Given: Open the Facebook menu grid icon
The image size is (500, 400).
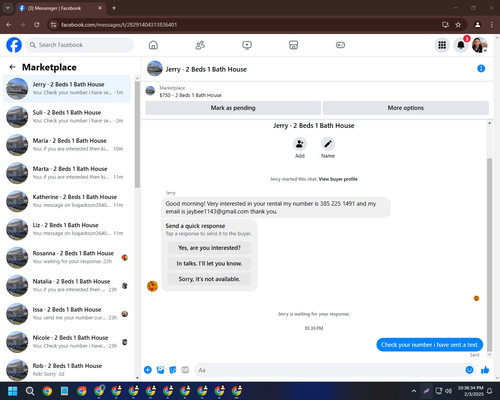Looking at the screenshot, I should pyautogui.click(x=442, y=45).
